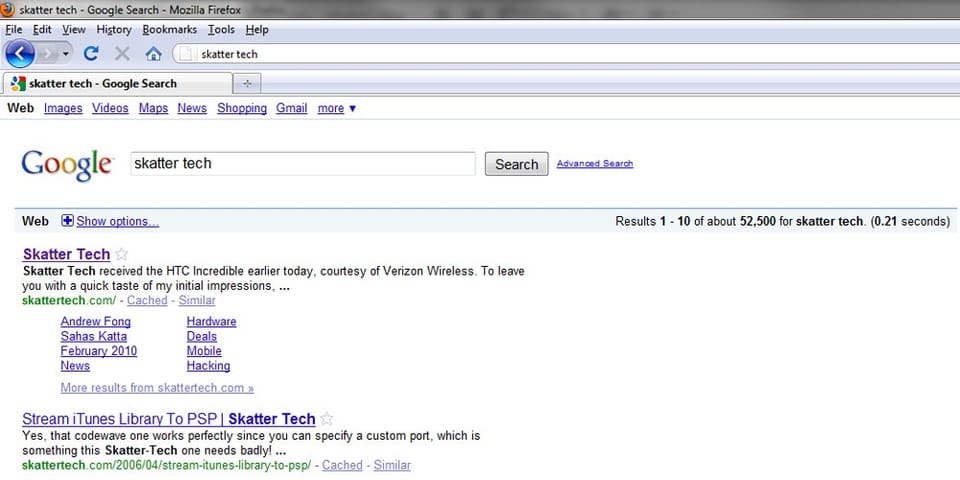960x480 pixels.
Task: Click the Google favicon on the tab
Action: tap(18, 84)
